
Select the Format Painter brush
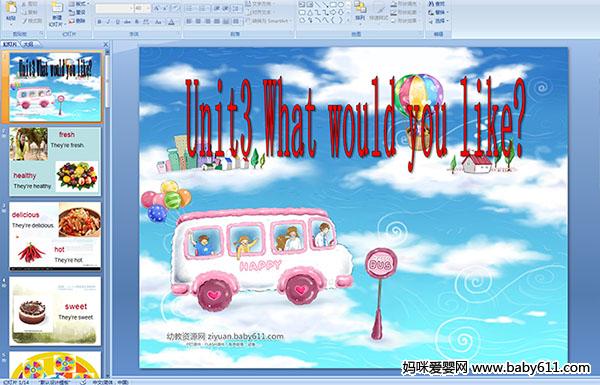33,20
